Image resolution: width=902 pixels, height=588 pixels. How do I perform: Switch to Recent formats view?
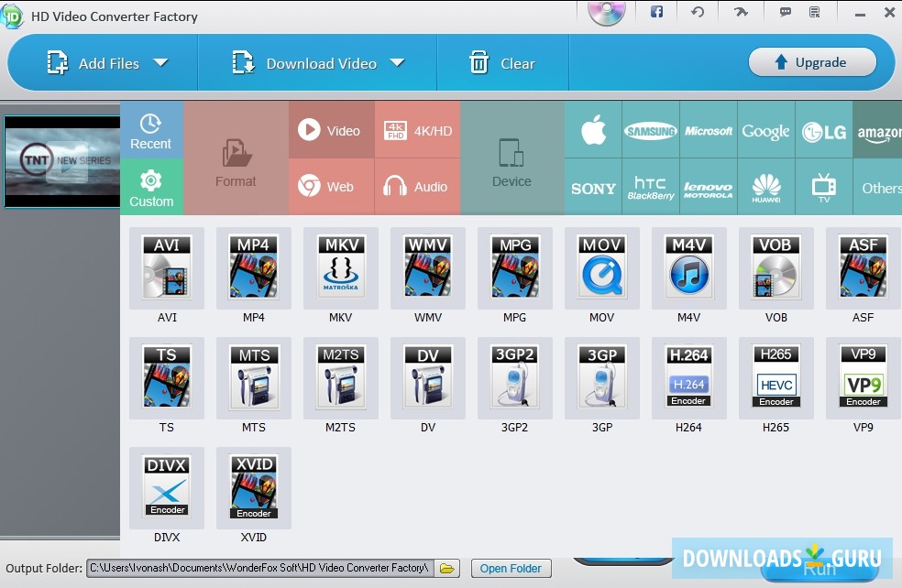click(151, 129)
